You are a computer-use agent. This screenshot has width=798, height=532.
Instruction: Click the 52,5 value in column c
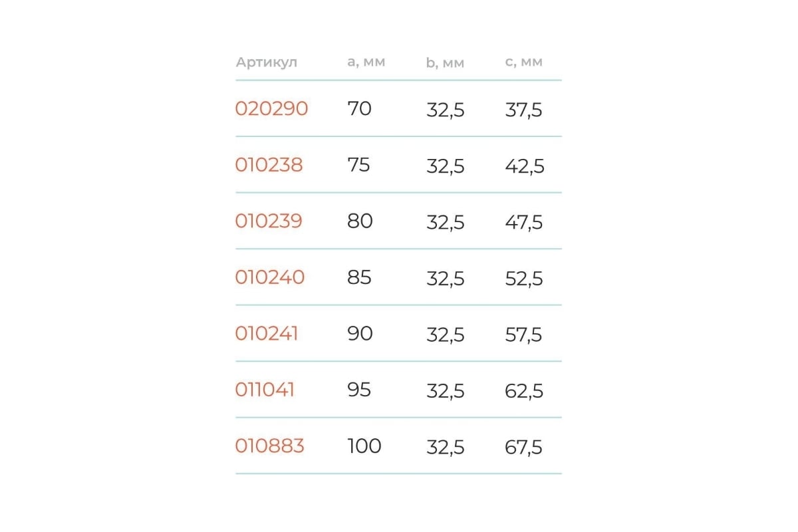tap(524, 279)
